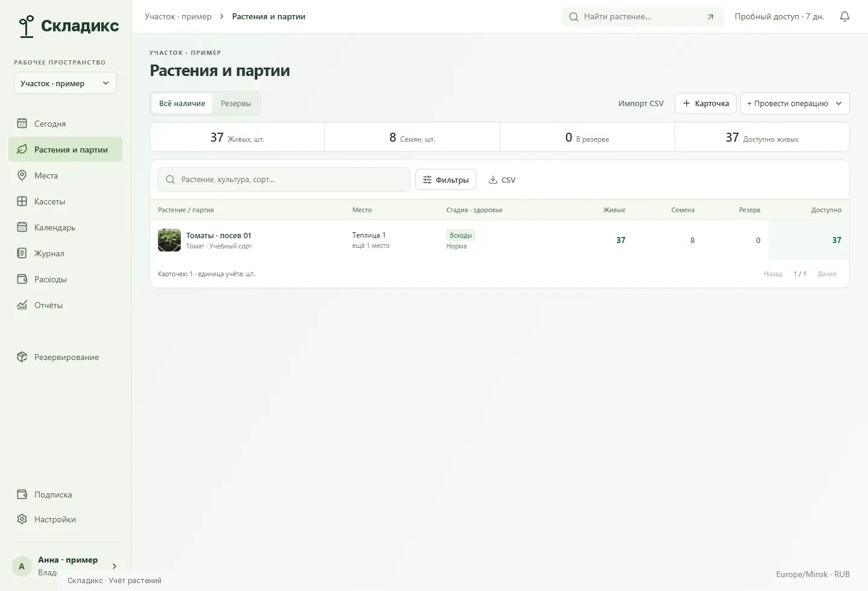
Task: Open Резервирование via its box icon
Action: (x=22, y=357)
